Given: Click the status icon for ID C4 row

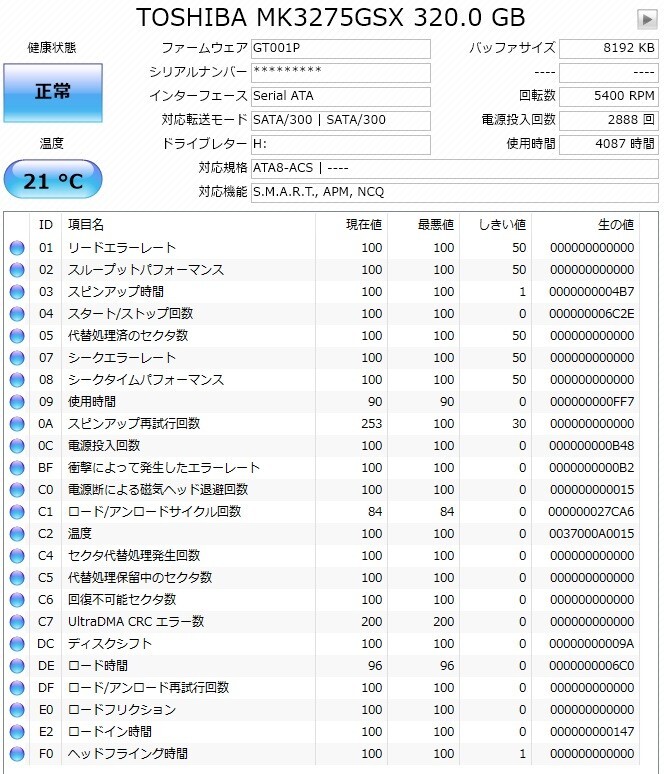Looking at the screenshot, I should (x=17, y=556).
